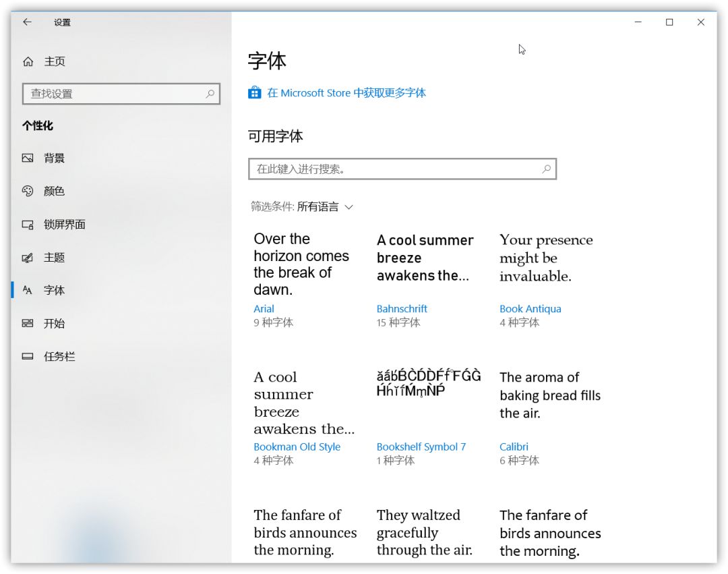
Task: Open the Bookshelf Symbol 7 font link
Action: pyautogui.click(x=421, y=447)
